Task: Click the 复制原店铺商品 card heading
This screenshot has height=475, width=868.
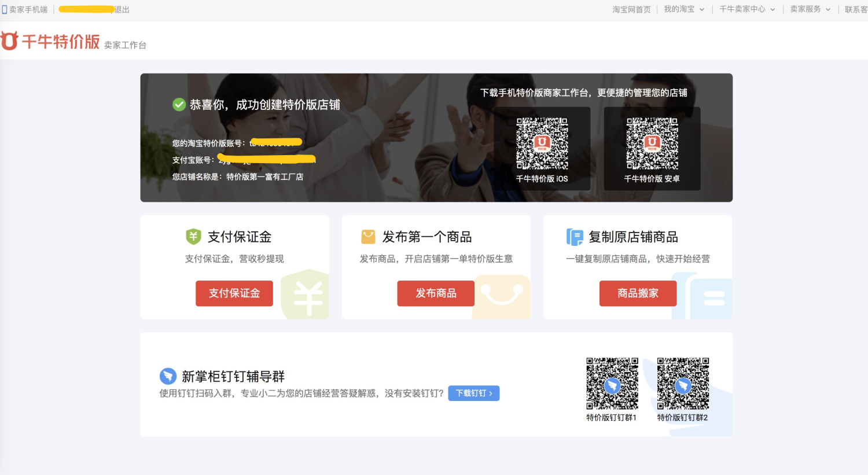Action: (633, 237)
